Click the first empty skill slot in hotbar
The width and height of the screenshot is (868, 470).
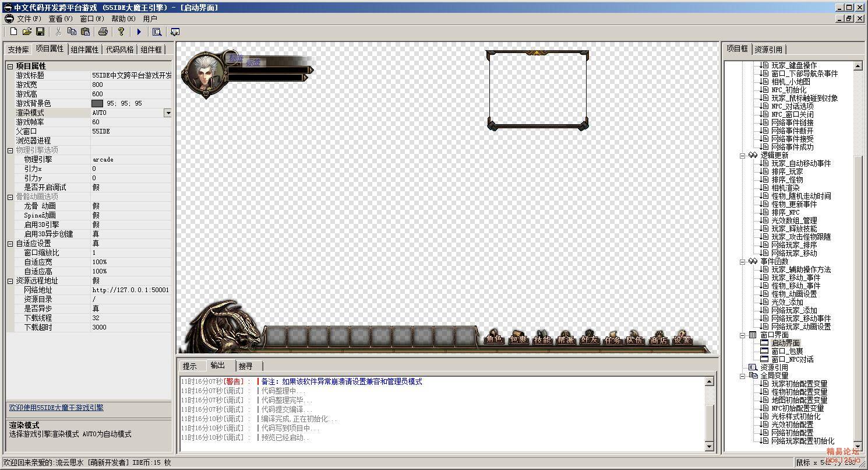click(277, 336)
